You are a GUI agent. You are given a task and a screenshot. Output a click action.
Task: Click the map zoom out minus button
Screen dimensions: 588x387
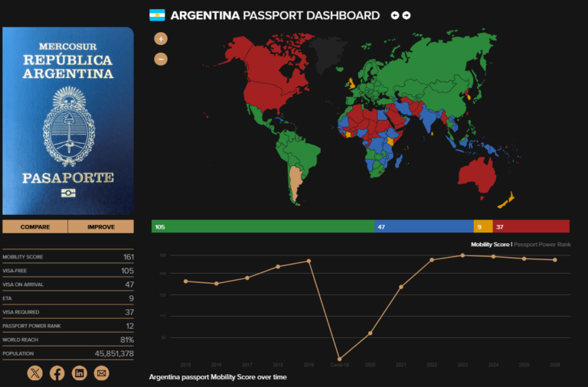161,59
